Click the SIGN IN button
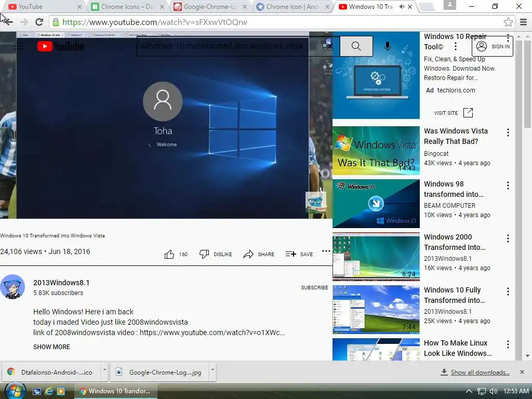The width and height of the screenshot is (532, 399). coord(493,46)
